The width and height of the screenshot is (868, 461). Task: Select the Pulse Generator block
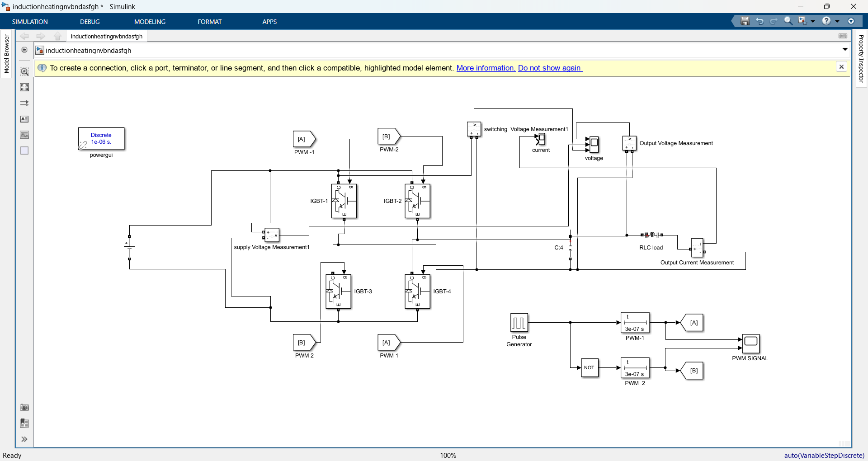click(x=519, y=323)
